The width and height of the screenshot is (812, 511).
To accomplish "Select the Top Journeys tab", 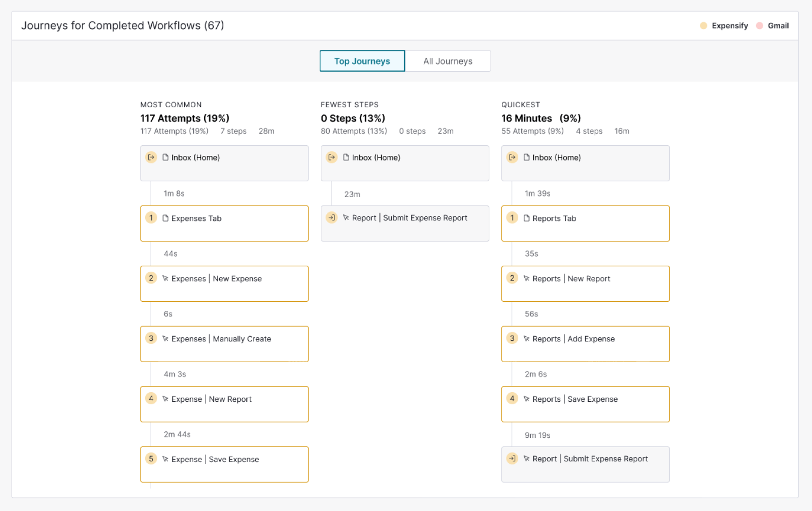I will (x=362, y=61).
